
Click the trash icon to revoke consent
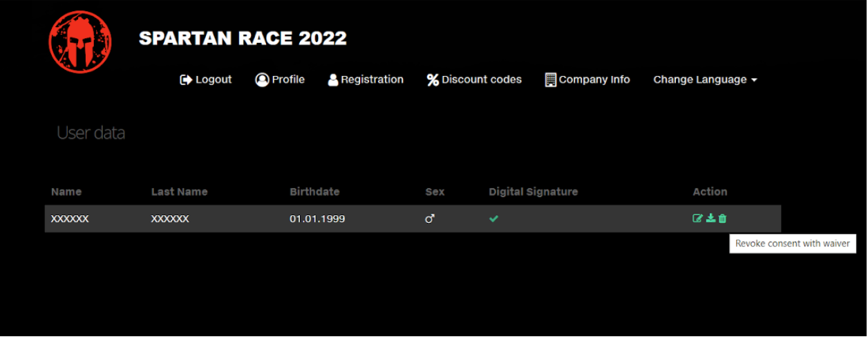(x=722, y=219)
